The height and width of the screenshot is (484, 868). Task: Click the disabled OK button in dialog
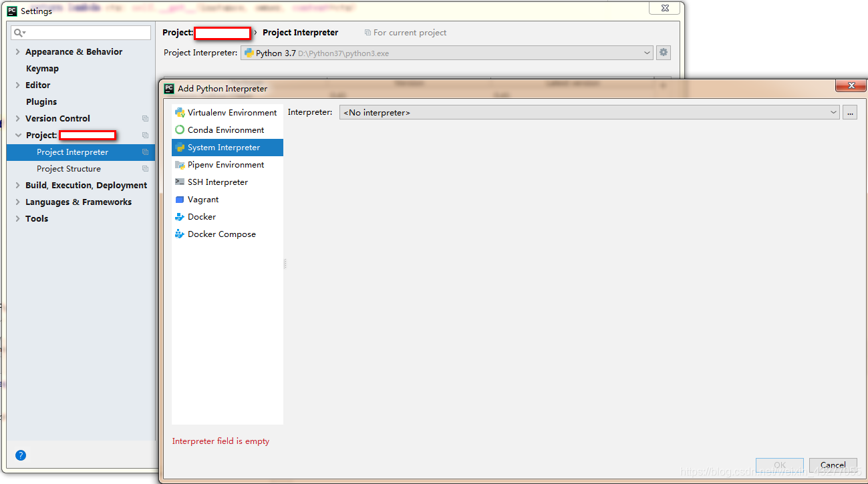pyautogui.click(x=780, y=465)
